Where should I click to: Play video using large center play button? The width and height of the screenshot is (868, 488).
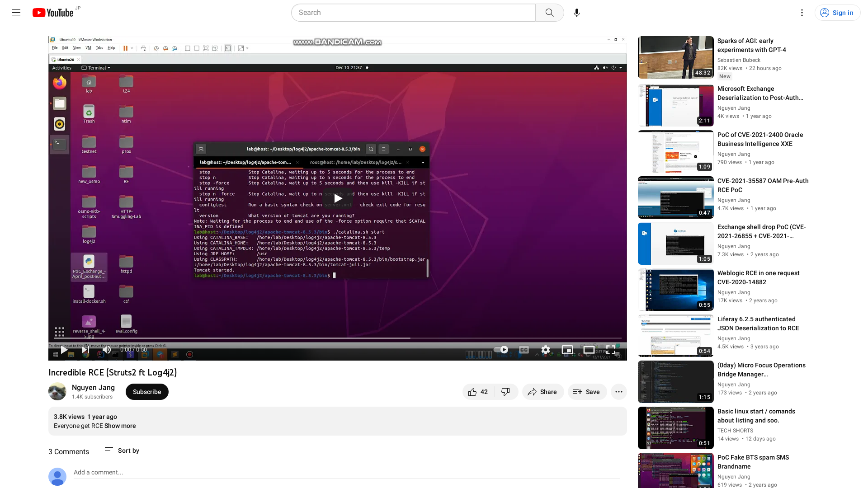click(x=338, y=198)
